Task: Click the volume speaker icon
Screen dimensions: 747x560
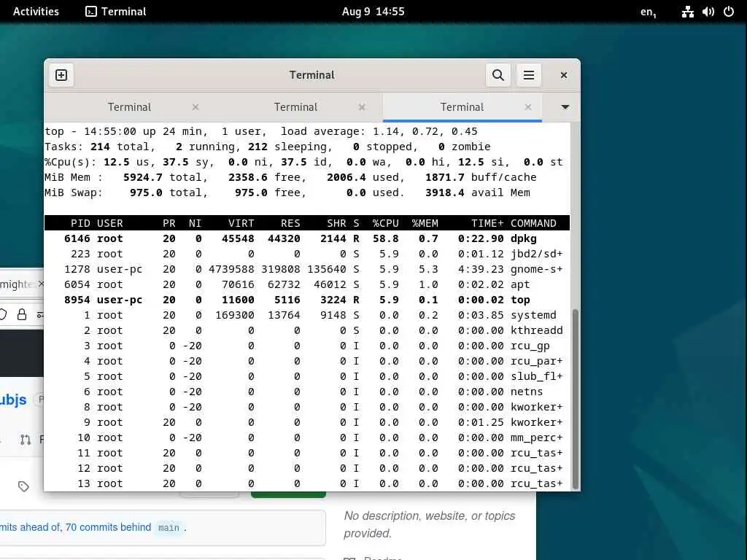Action: tap(708, 12)
